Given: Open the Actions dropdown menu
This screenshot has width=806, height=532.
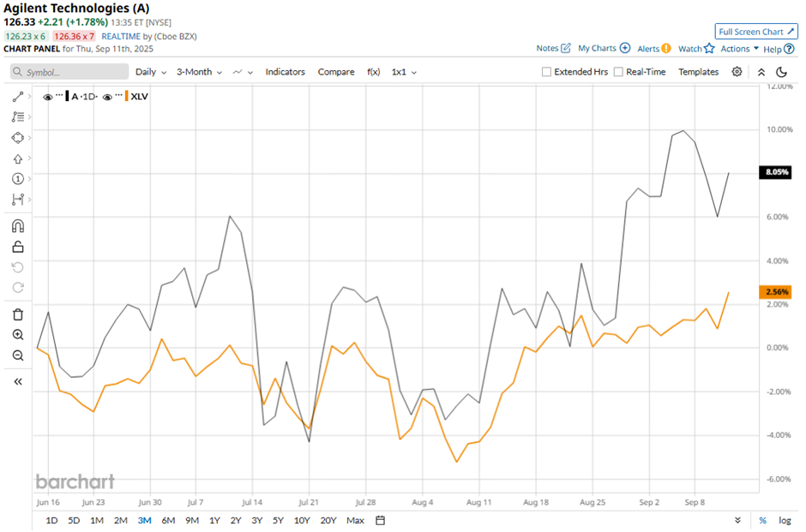Looking at the screenshot, I should [x=739, y=49].
